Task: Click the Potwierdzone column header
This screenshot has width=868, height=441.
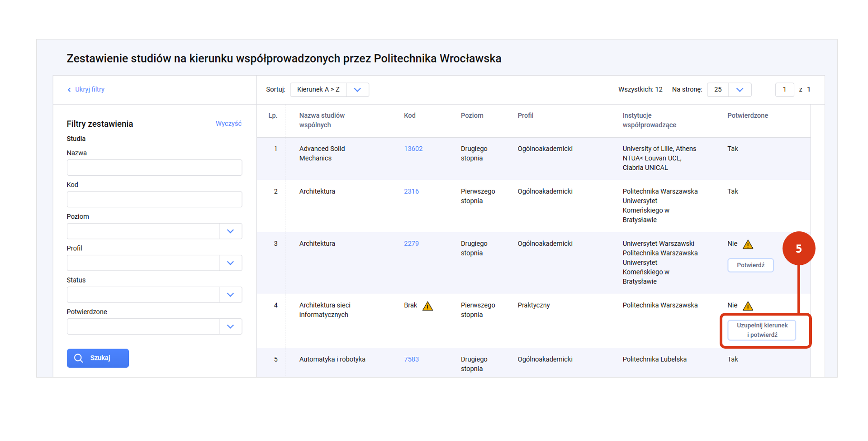Action: (x=748, y=116)
